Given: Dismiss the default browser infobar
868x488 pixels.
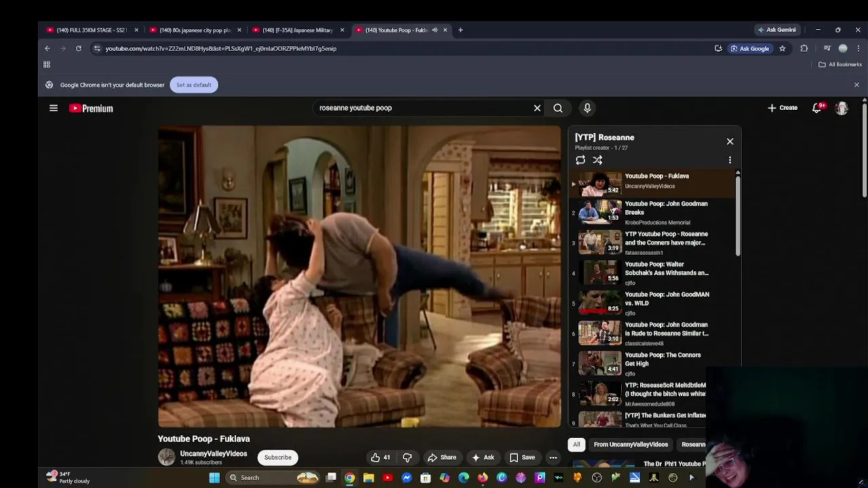Looking at the screenshot, I should (x=856, y=85).
